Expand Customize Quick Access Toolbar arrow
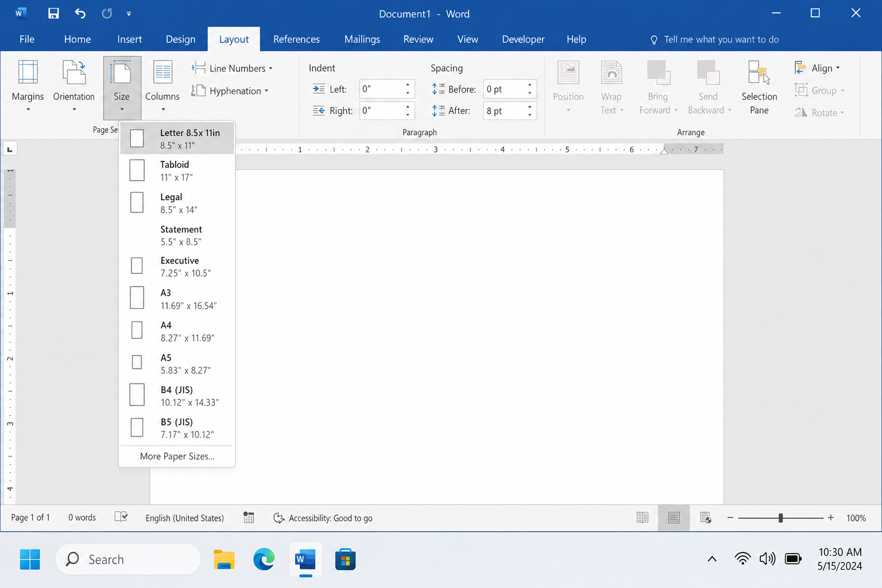Image resolution: width=882 pixels, height=588 pixels. point(129,13)
